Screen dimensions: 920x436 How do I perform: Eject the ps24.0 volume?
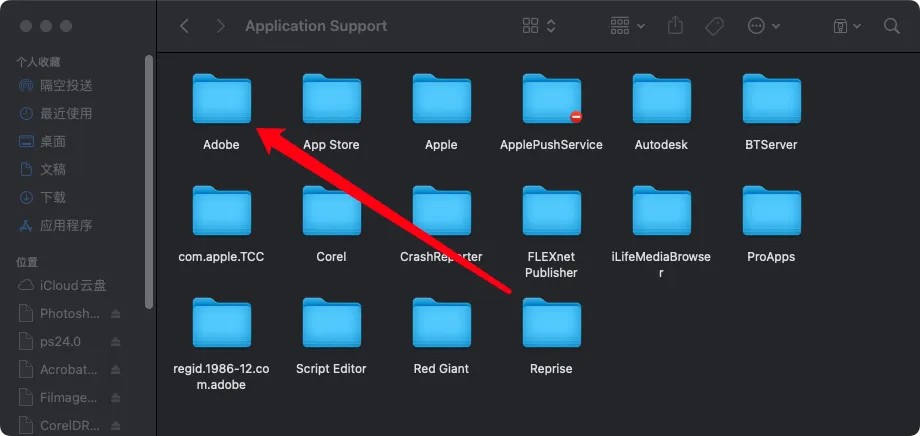116,342
